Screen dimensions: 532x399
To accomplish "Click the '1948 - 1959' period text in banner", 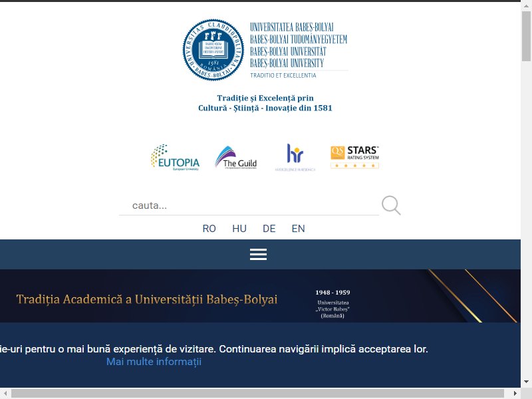I will 332,293.
